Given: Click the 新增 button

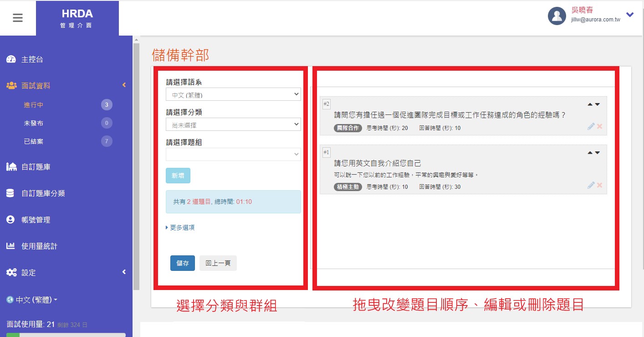Looking at the screenshot, I should 178,176.
